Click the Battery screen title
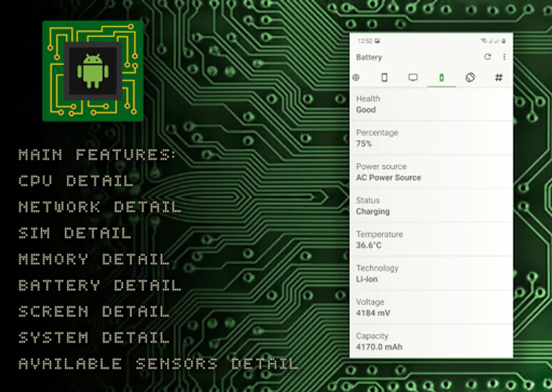This screenshot has height=392, width=552. click(x=369, y=57)
